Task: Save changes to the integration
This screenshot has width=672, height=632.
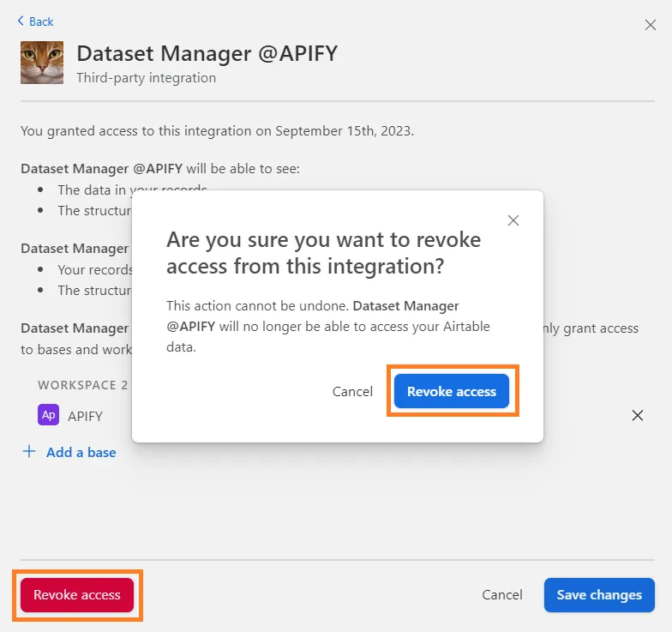Action: (599, 595)
